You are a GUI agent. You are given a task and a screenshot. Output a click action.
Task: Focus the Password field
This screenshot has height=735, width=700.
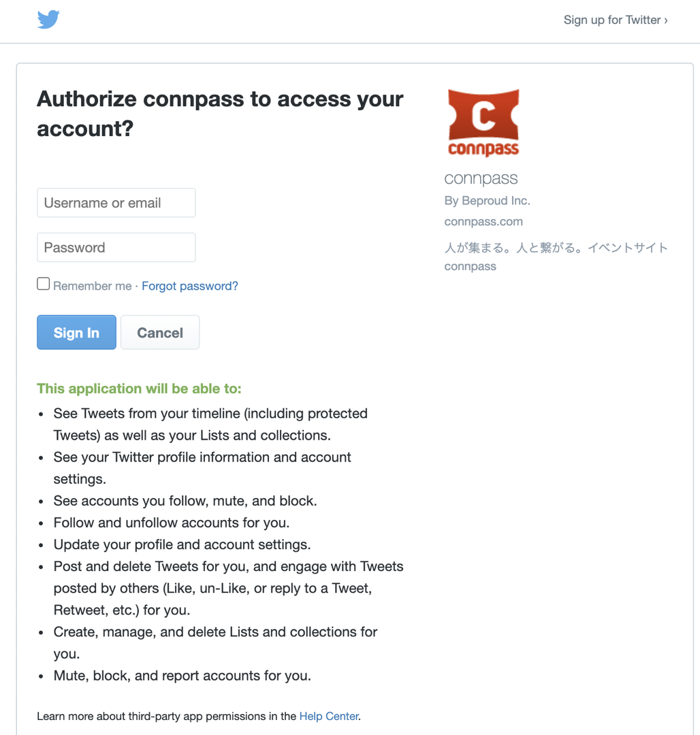click(116, 247)
